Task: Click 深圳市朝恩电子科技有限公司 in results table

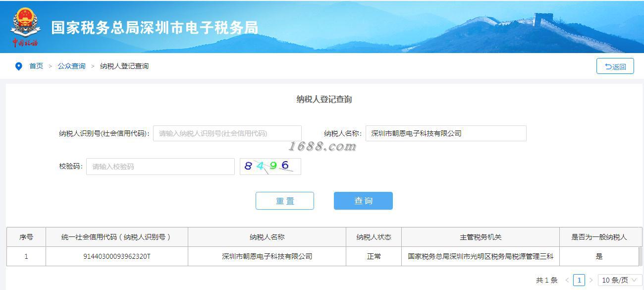Action: tap(267, 256)
